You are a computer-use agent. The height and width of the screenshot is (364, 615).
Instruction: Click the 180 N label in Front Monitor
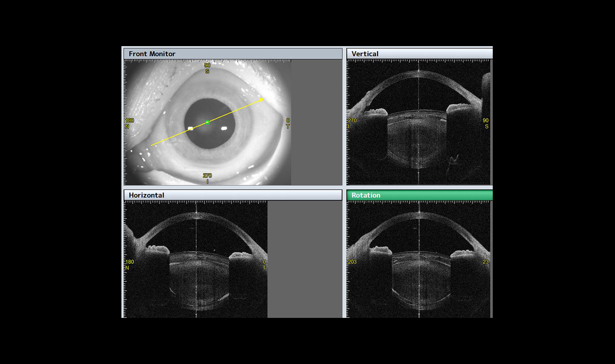[x=129, y=123]
